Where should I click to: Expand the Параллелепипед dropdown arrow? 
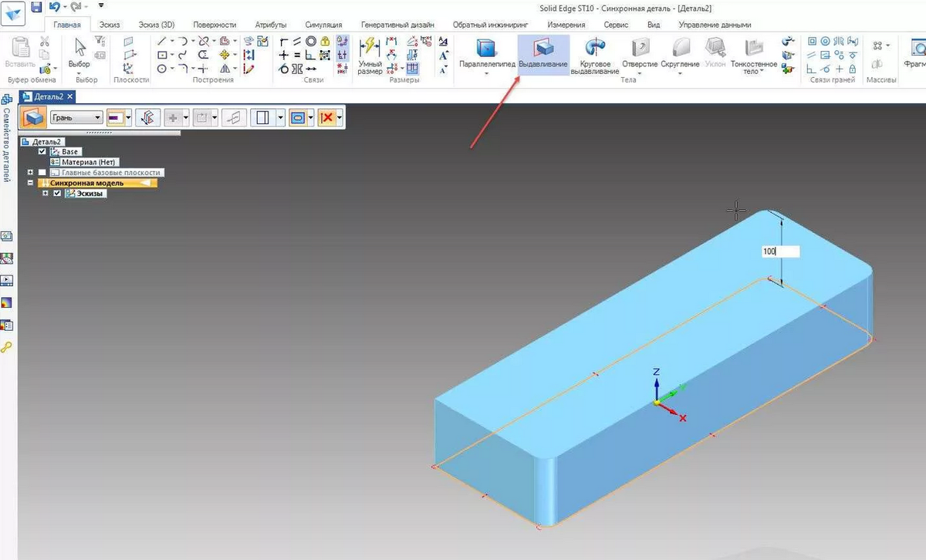[x=486, y=73]
